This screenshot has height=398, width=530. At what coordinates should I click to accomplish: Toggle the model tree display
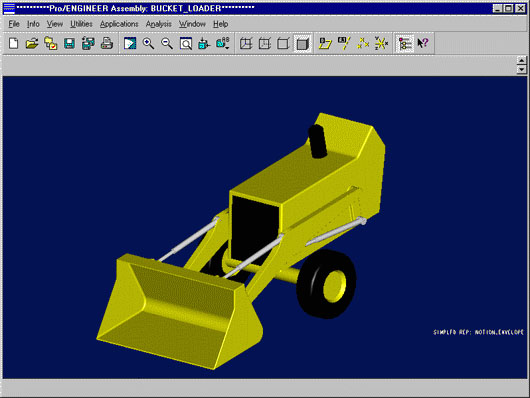(405, 43)
